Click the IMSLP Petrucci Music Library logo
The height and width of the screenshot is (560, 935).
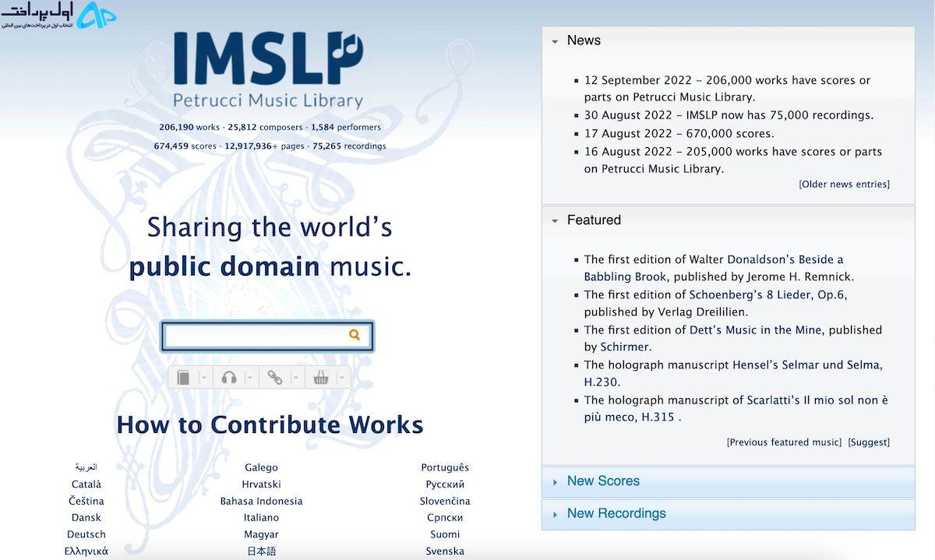pos(268,69)
